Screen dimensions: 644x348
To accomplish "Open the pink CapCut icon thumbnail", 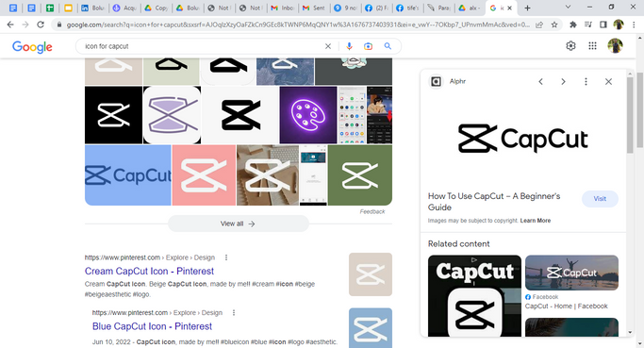I will pos(204,175).
